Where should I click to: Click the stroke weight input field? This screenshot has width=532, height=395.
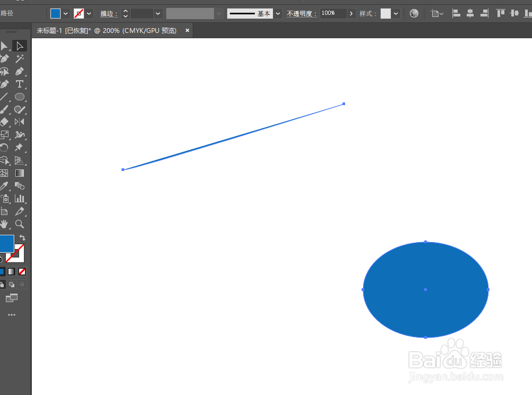[142, 14]
